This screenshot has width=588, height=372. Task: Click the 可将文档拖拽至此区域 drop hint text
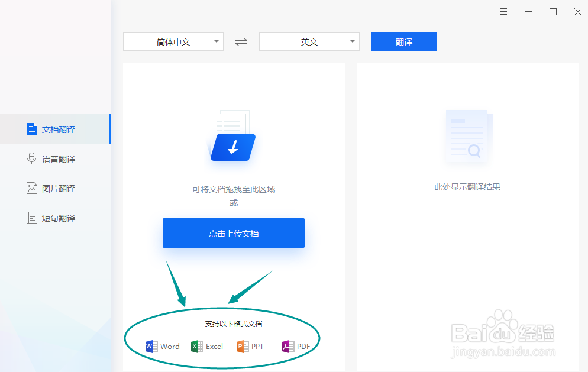coord(234,189)
